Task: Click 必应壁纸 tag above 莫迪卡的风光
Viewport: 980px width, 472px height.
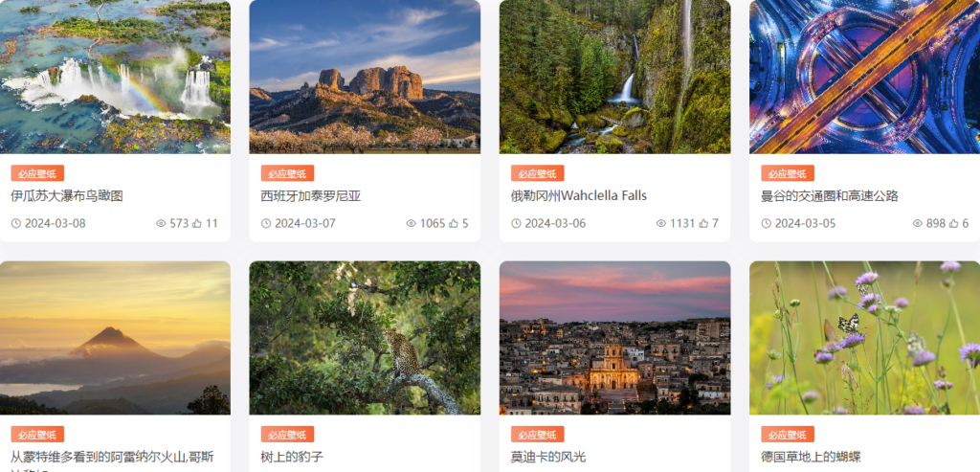Action: pos(538,435)
